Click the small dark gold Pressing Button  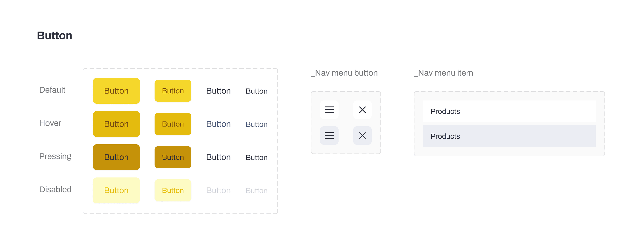173,157
